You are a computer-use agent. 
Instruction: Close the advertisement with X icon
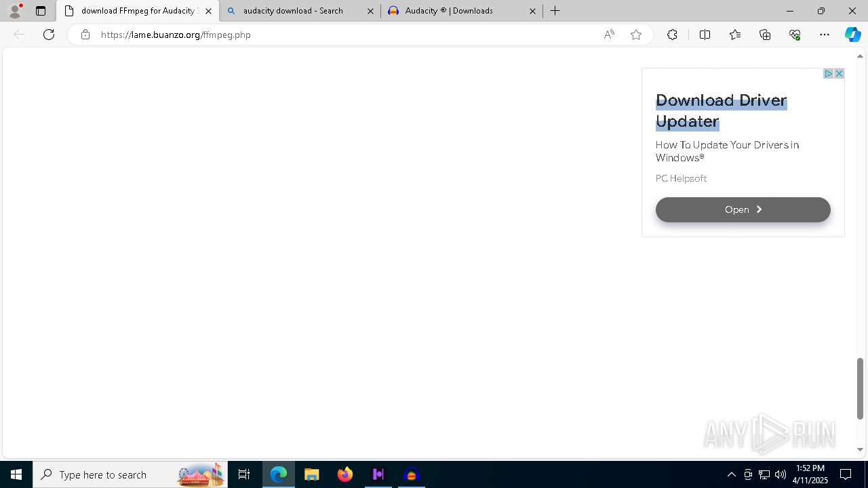coord(839,73)
